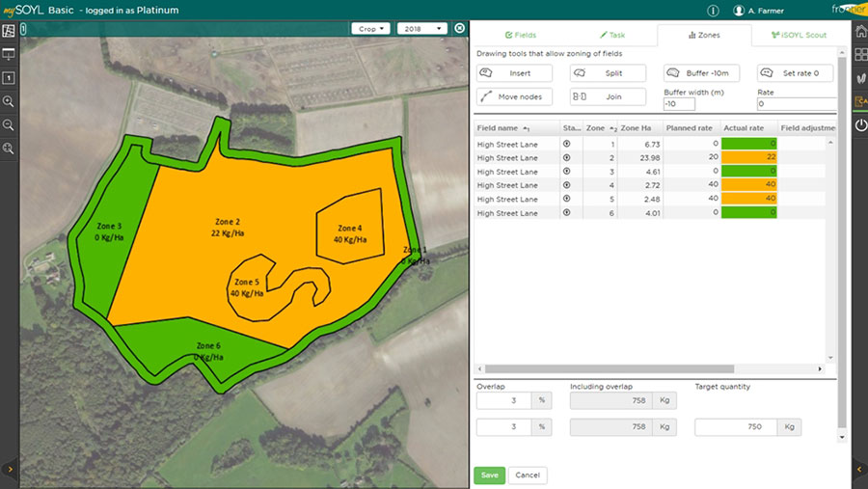This screenshot has width=868, height=489.
Task: Click the Save button
Action: [x=489, y=475]
